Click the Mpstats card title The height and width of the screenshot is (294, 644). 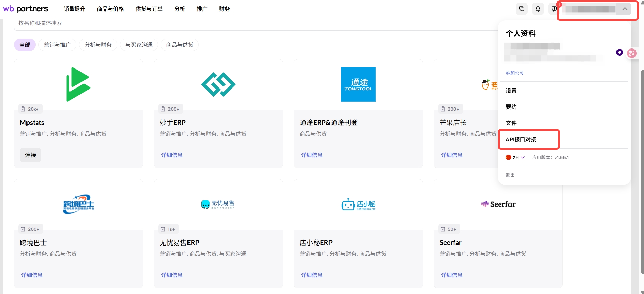pyautogui.click(x=32, y=123)
